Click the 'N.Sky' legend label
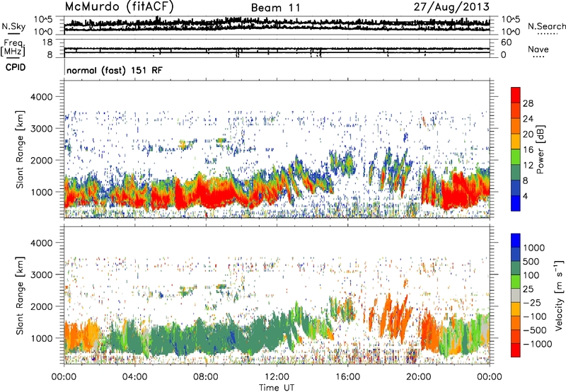Screen dimensions: 566x392 [13, 26]
